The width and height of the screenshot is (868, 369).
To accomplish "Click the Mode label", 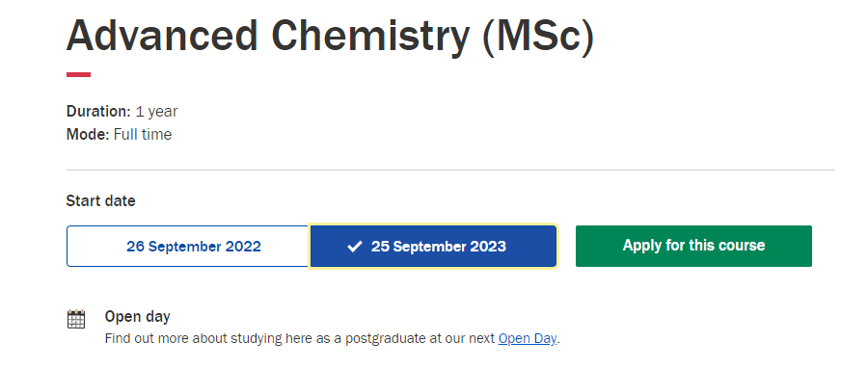I will coord(88,135).
